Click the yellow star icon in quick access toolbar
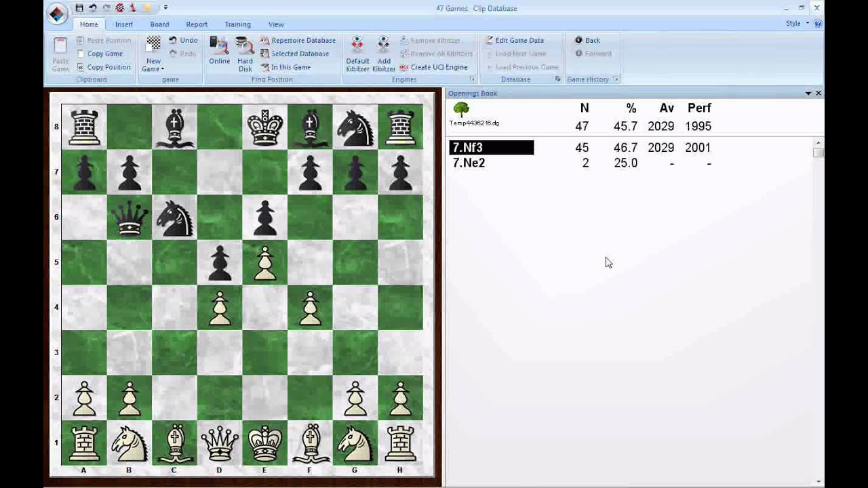Image resolution: width=868 pixels, height=488 pixels. point(147,8)
